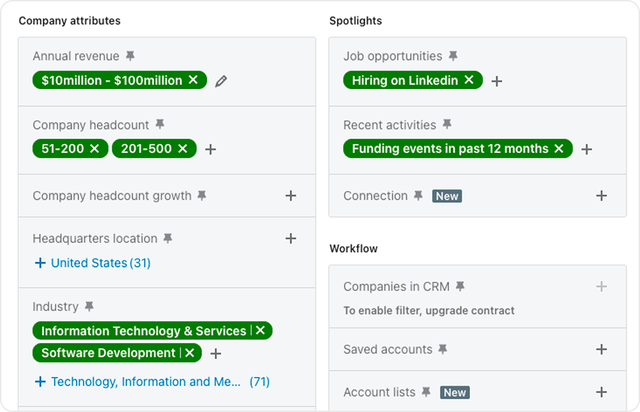Add another headcount range after 201-500
The height and width of the screenshot is (412, 640).
(211, 149)
